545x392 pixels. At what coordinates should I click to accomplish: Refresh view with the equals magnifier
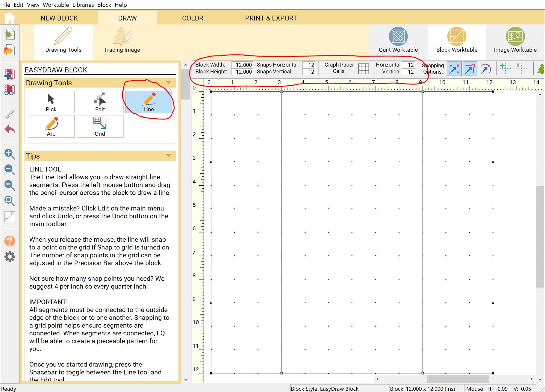click(10, 185)
